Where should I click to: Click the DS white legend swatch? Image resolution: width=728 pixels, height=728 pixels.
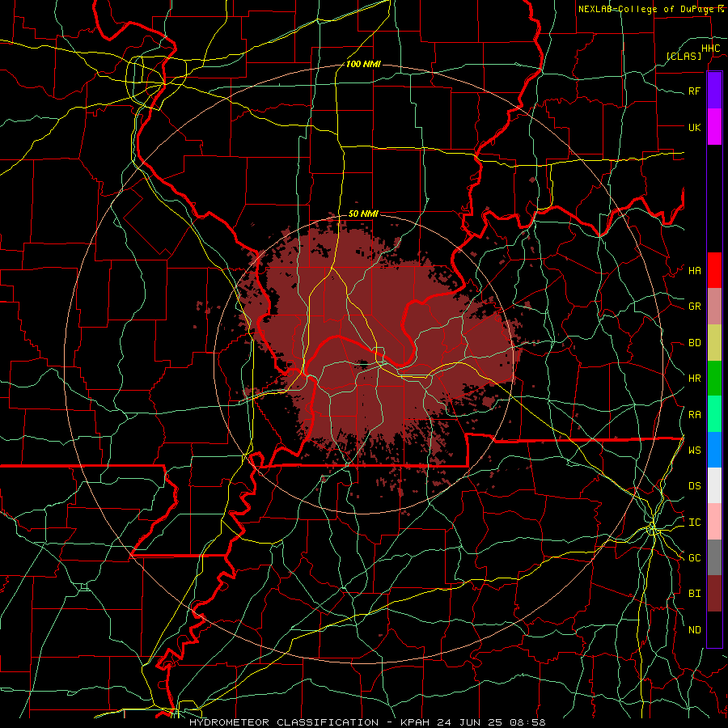pos(714,485)
